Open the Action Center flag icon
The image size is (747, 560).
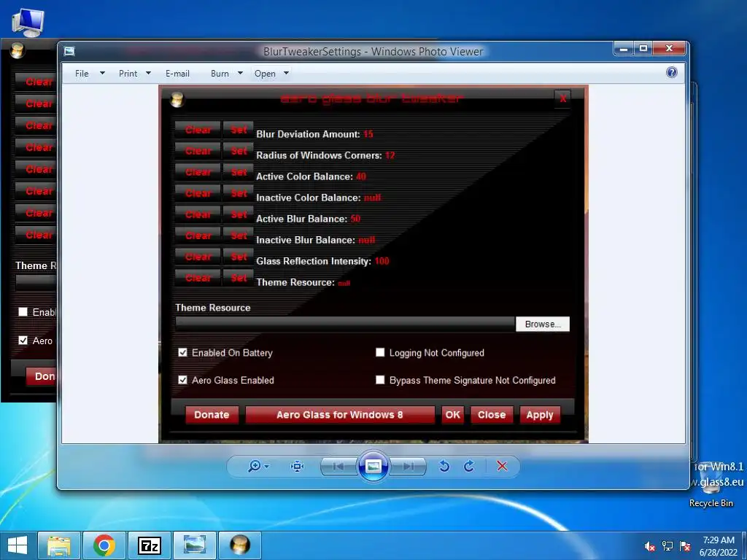pyautogui.click(x=686, y=546)
